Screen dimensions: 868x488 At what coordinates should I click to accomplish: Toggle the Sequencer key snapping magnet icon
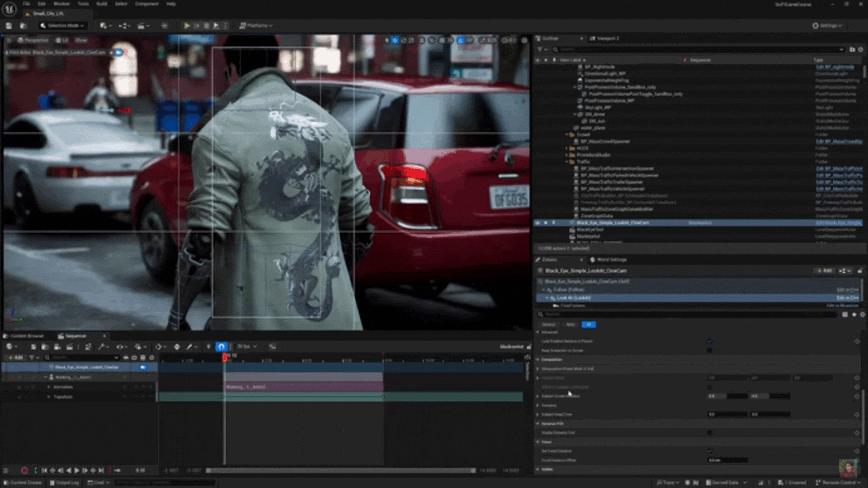click(222, 347)
